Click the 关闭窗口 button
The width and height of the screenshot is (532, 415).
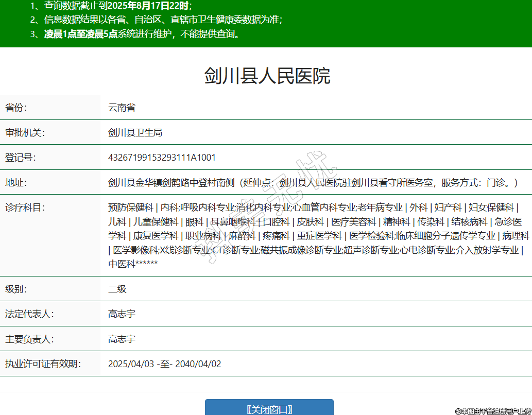pyautogui.click(x=269, y=409)
